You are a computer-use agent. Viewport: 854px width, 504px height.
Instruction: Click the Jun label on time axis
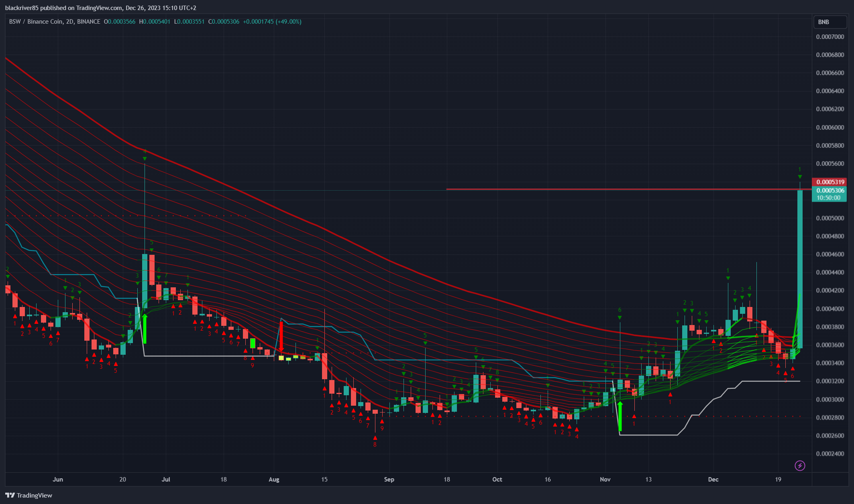point(58,480)
